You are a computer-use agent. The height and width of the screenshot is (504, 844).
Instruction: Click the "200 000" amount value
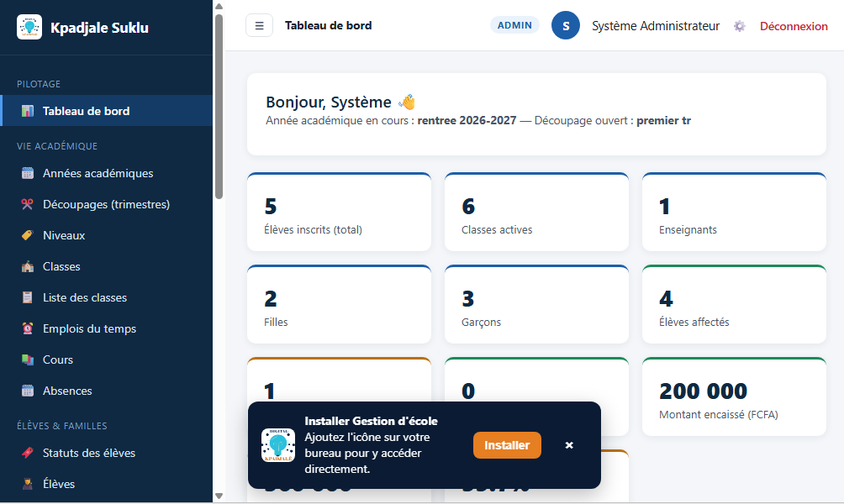703,391
